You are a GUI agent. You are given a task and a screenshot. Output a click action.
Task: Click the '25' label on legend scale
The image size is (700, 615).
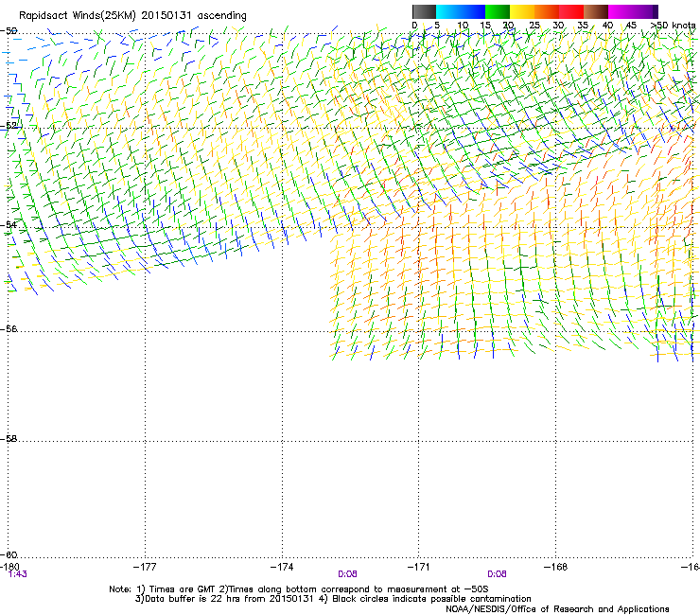pos(534,25)
